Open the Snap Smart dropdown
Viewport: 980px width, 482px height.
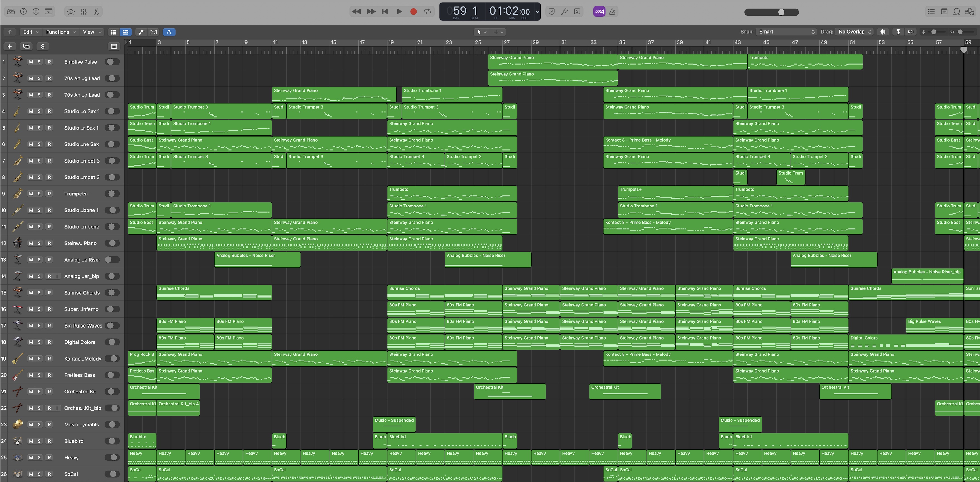coord(786,32)
